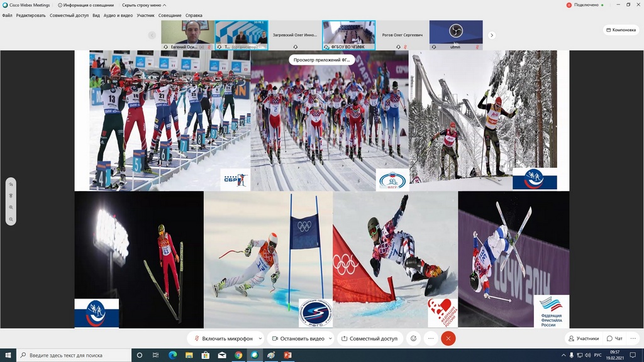The width and height of the screenshot is (644, 362).
Task: Toggle microphone with Включить микрофон
Action: [x=223, y=338]
